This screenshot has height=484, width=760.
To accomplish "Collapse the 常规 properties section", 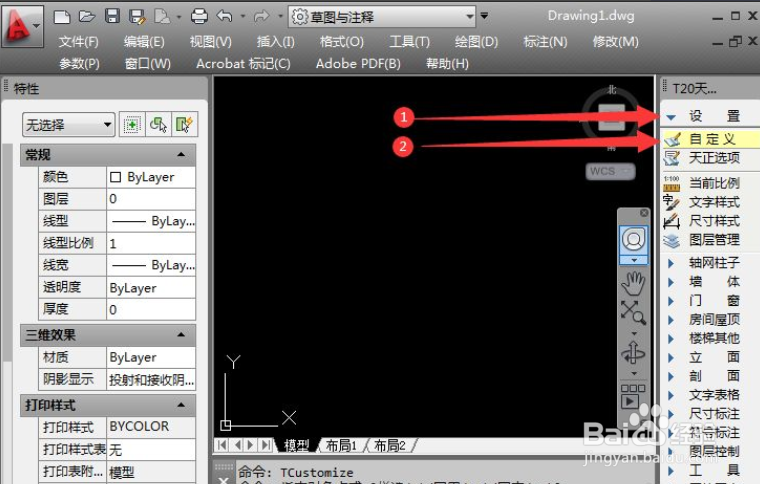I will pos(181,155).
